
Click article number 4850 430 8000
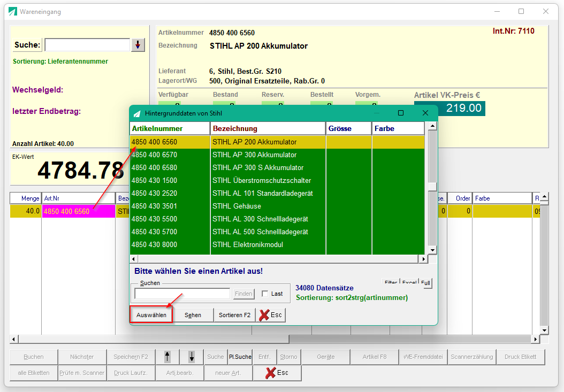pyautogui.click(x=154, y=244)
